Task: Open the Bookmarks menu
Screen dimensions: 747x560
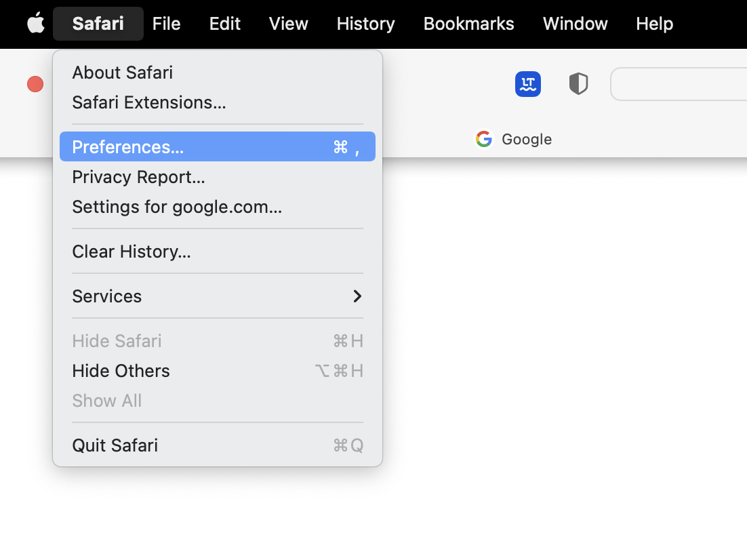Action: pos(469,24)
